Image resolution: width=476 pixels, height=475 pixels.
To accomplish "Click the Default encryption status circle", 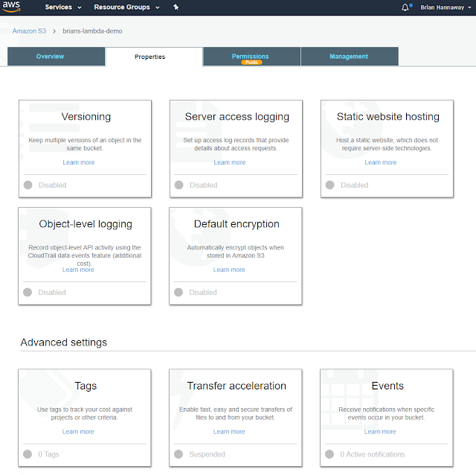I will [x=178, y=292].
